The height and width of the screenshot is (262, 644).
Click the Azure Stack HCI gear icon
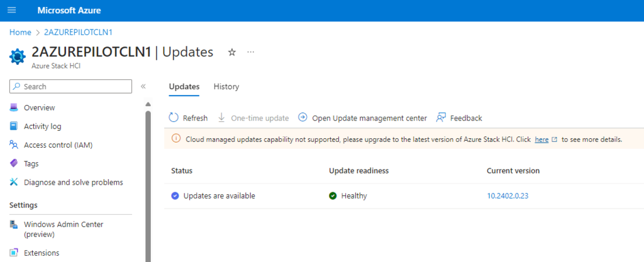pyautogui.click(x=17, y=56)
